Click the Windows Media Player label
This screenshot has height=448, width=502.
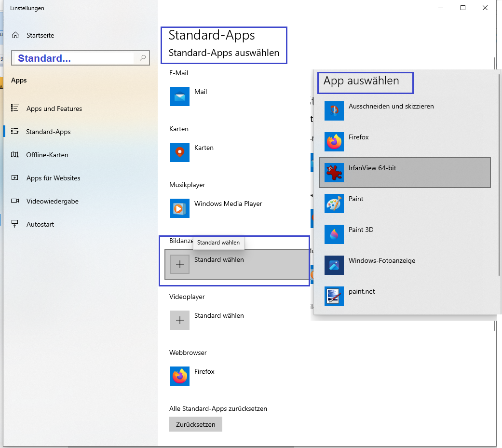coord(228,204)
